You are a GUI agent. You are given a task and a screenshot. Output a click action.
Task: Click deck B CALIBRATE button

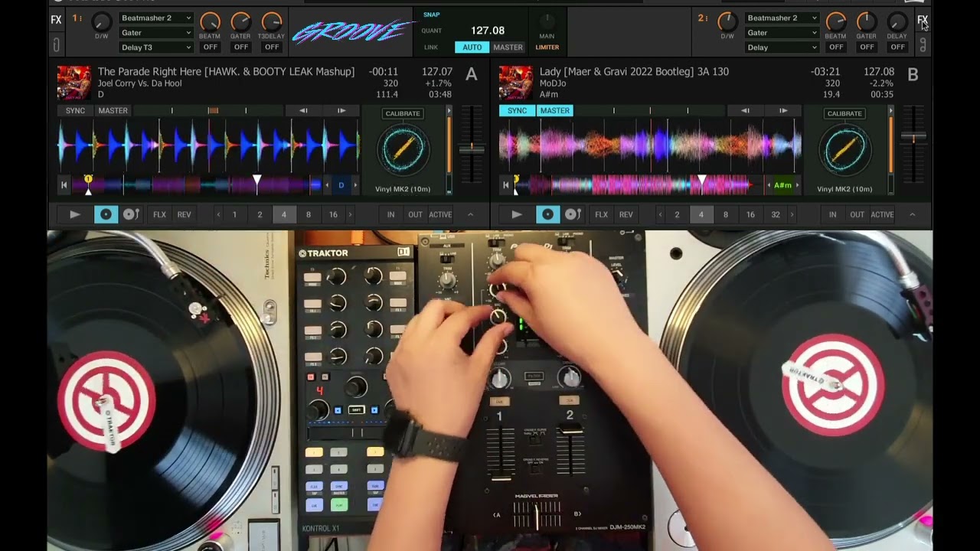click(844, 113)
